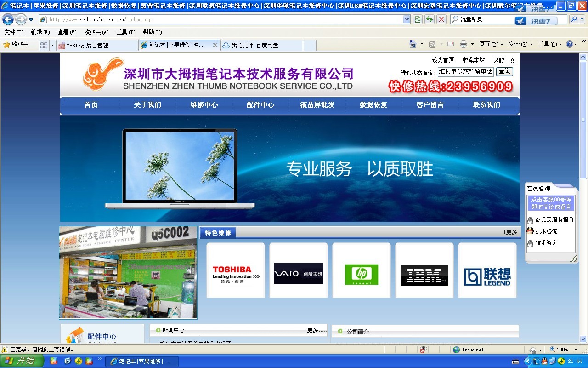
Task: Open the 安全(S) dropdown menu
Action: click(x=520, y=45)
